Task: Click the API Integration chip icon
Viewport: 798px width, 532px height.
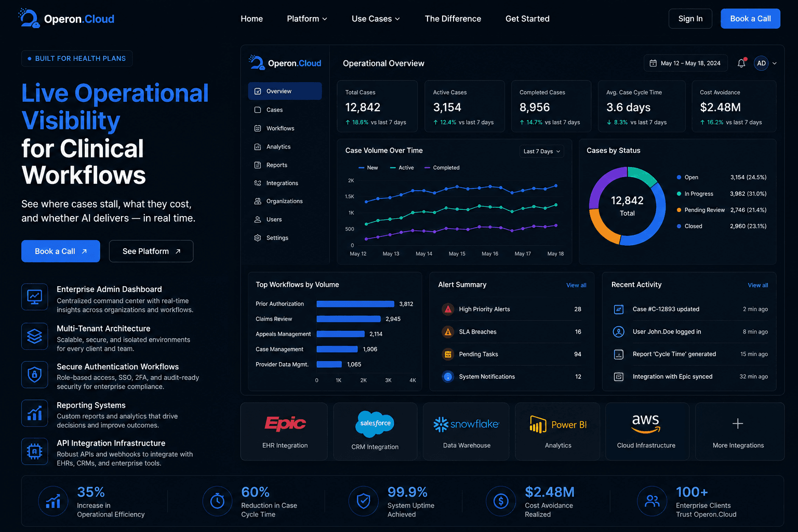Action: coord(34,451)
